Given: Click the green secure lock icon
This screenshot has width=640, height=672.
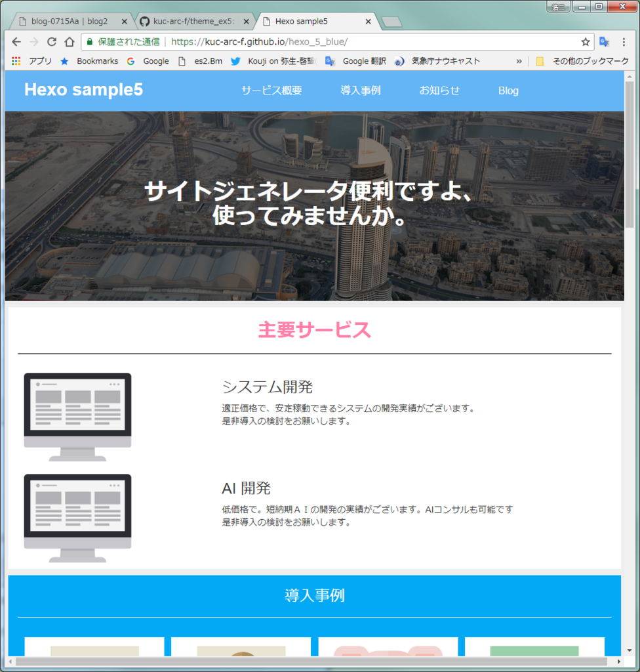Looking at the screenshot, I should (x=90, y=41).
